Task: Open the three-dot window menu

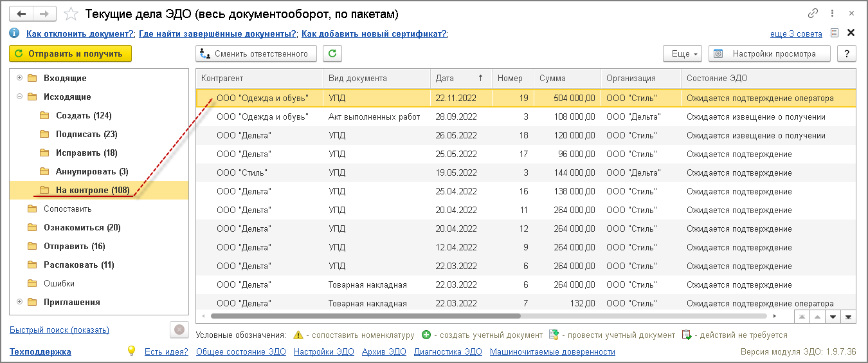Action: pyautogui.click(x=833, y=14)
